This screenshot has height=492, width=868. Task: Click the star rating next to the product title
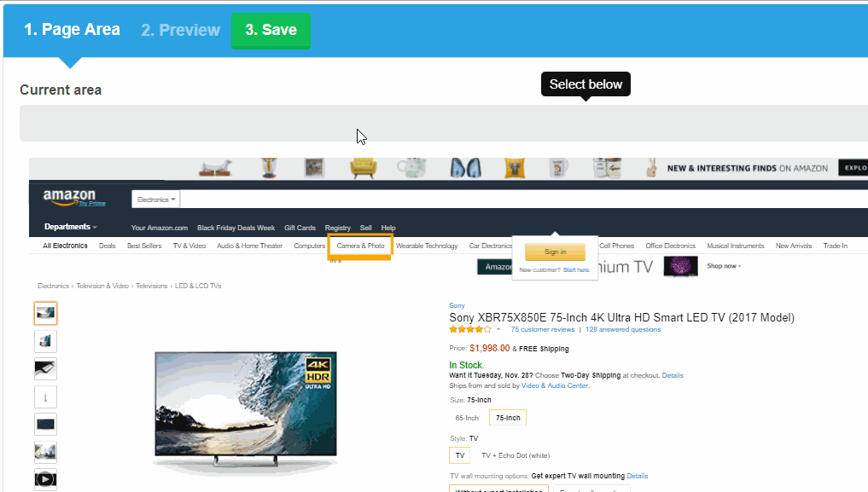469,329
